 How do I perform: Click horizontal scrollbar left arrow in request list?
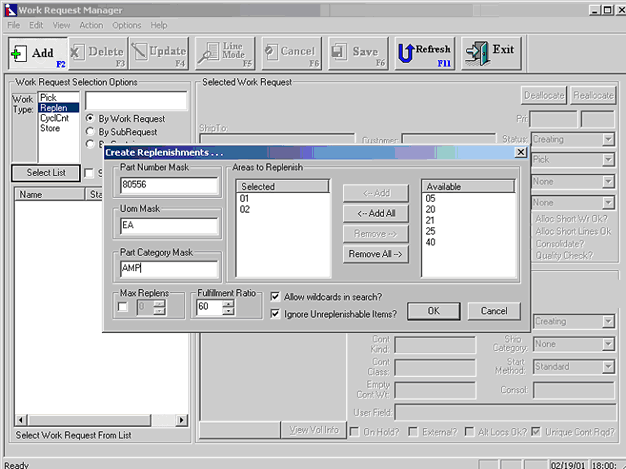pyautogui.click(x=21, y=420)
